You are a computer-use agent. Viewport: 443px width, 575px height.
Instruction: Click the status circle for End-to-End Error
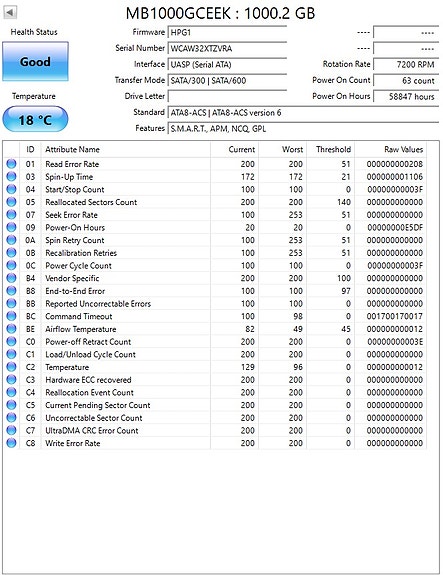pos(11,291)
